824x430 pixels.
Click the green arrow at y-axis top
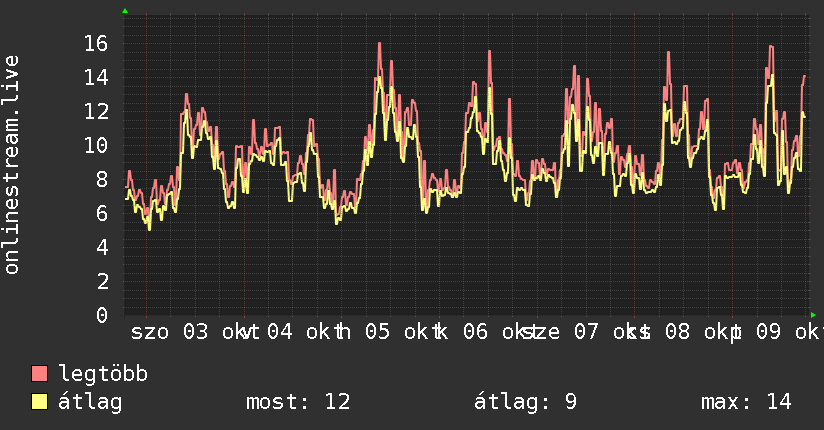click(x=125, y=11)
